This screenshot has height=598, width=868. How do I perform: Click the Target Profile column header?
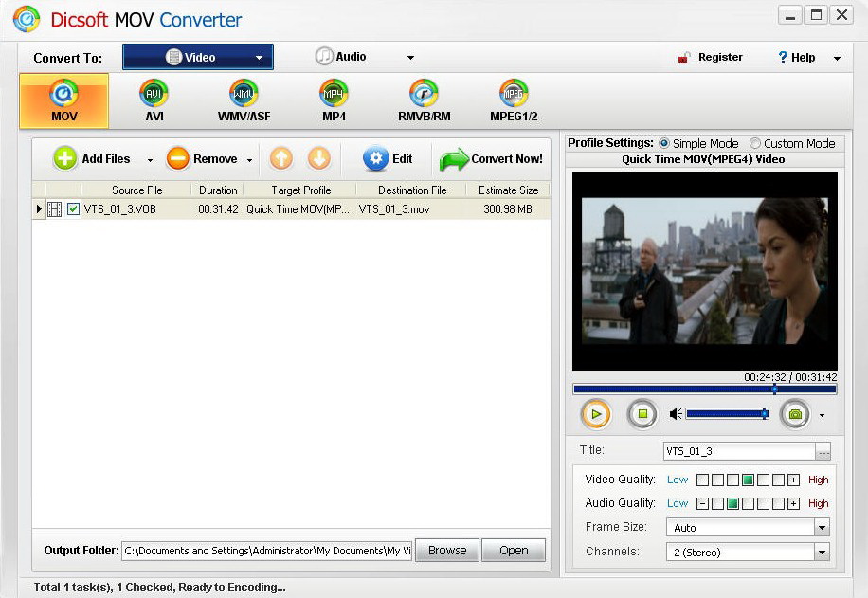coord(300,190)
